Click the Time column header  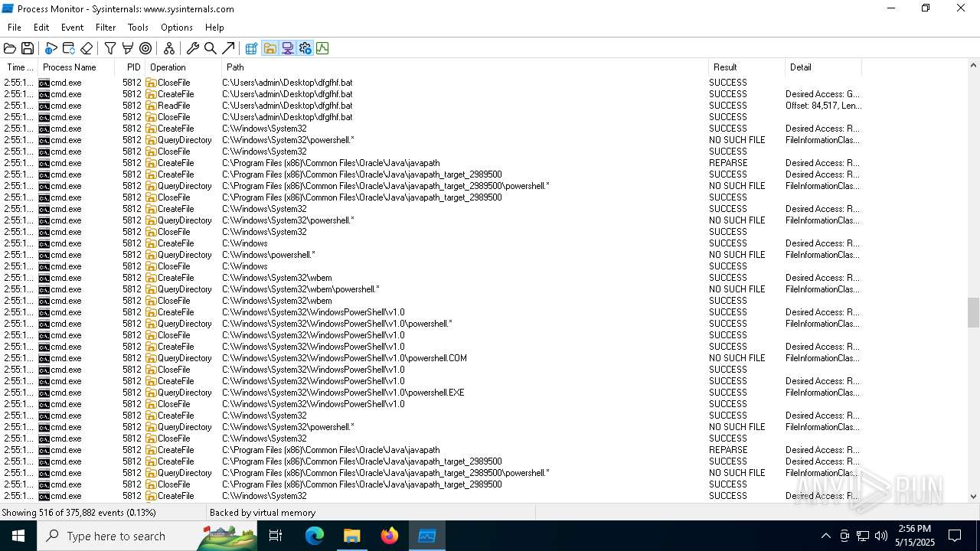pos(19,67)
